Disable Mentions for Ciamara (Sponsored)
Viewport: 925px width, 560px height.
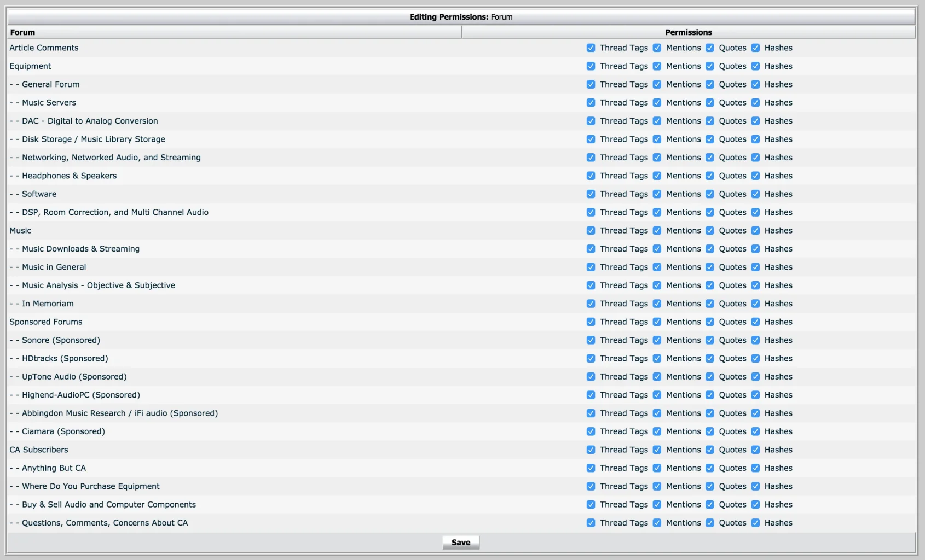point(657,431)
